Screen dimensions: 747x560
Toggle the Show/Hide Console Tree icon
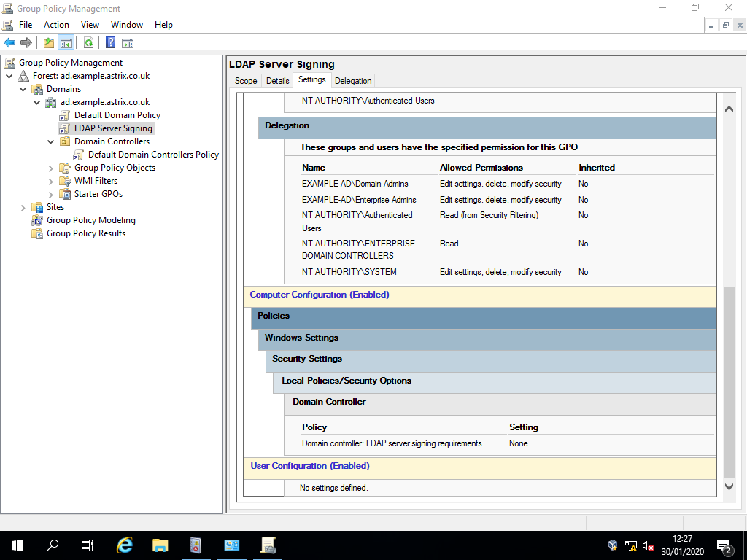point(66,42)
